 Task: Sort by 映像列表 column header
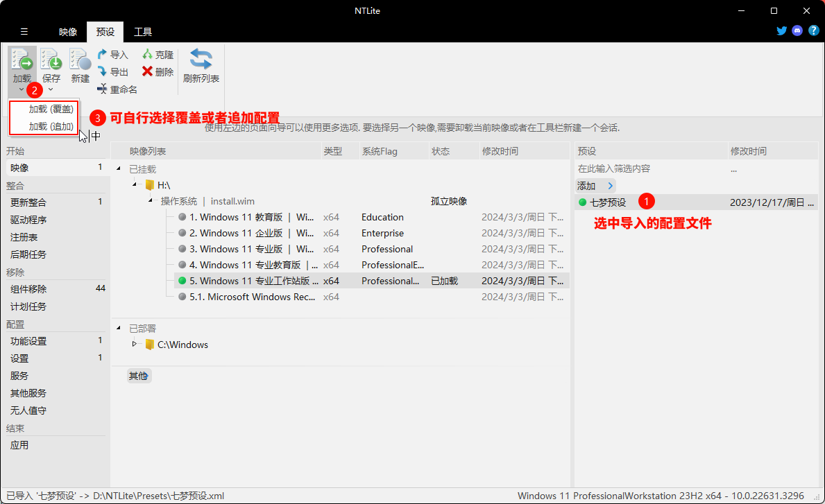tap(216, 151)
